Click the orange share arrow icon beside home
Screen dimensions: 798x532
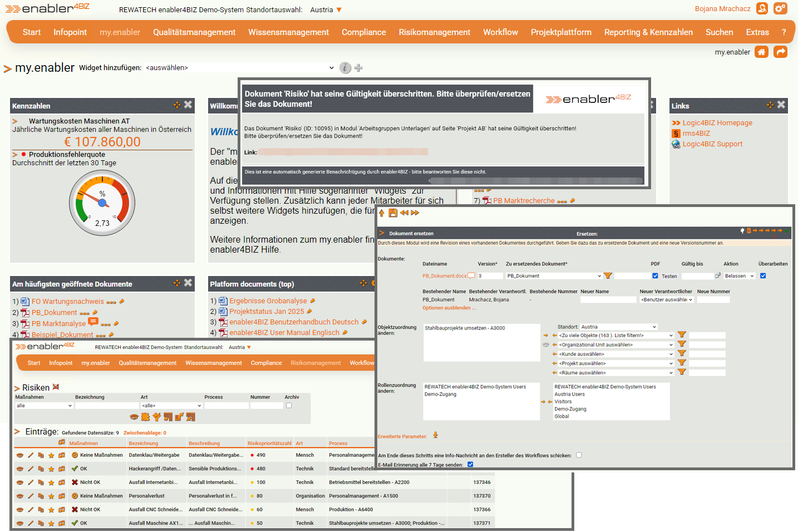point(781,52)
